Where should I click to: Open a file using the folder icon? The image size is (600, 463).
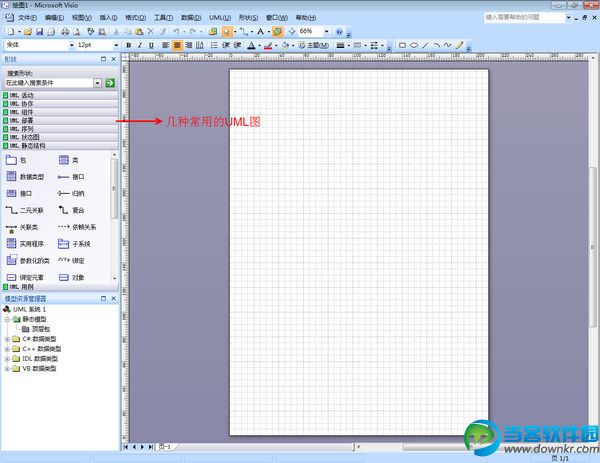point(28,32)
